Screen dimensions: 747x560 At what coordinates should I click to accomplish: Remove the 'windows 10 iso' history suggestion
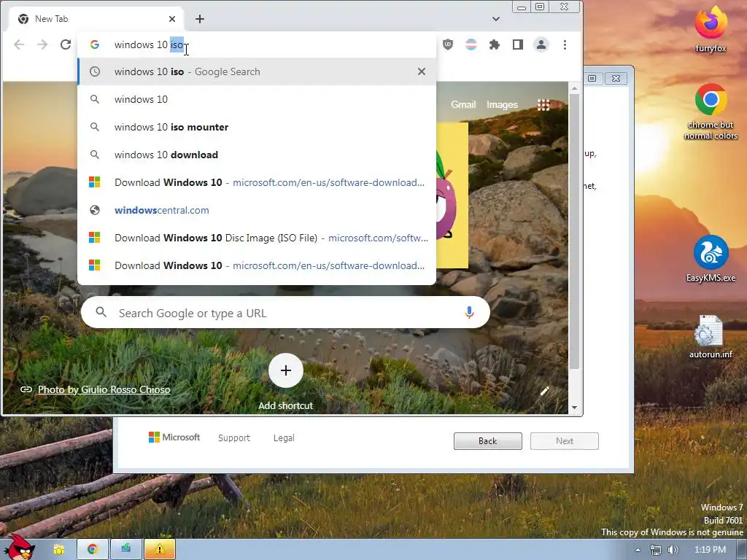[422, 71]
